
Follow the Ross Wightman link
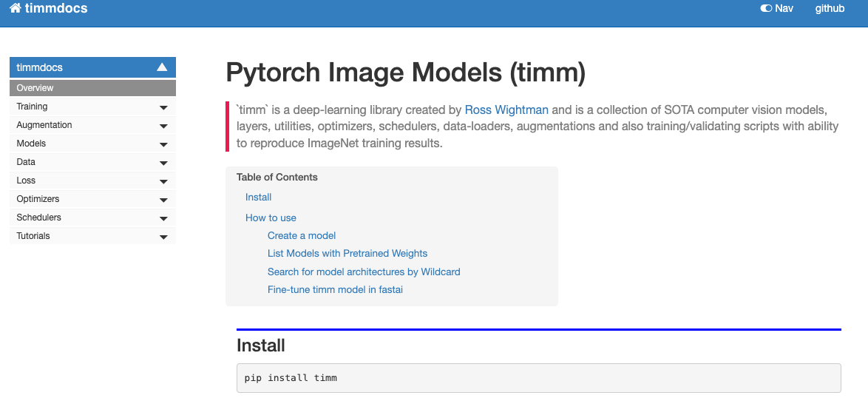[506, 109]
